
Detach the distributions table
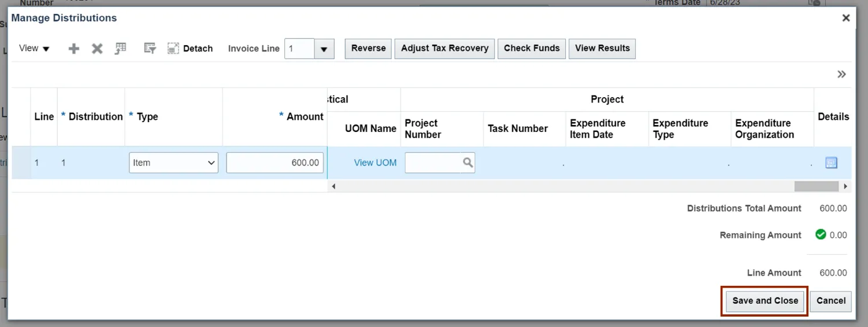click(190, 49)
